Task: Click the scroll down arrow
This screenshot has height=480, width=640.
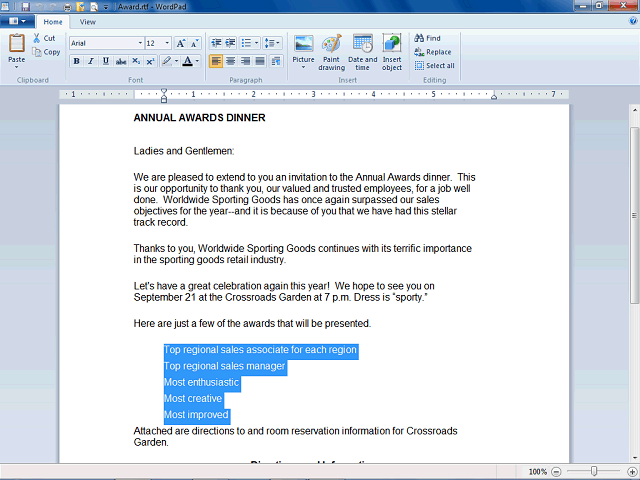Action: tap(634, 458)
